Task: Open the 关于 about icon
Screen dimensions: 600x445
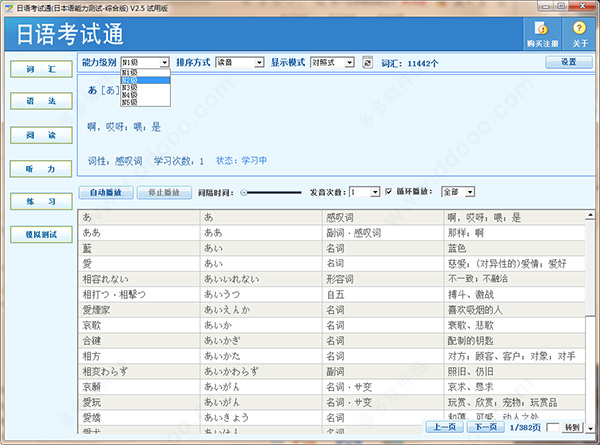Action: coord(579,34)
